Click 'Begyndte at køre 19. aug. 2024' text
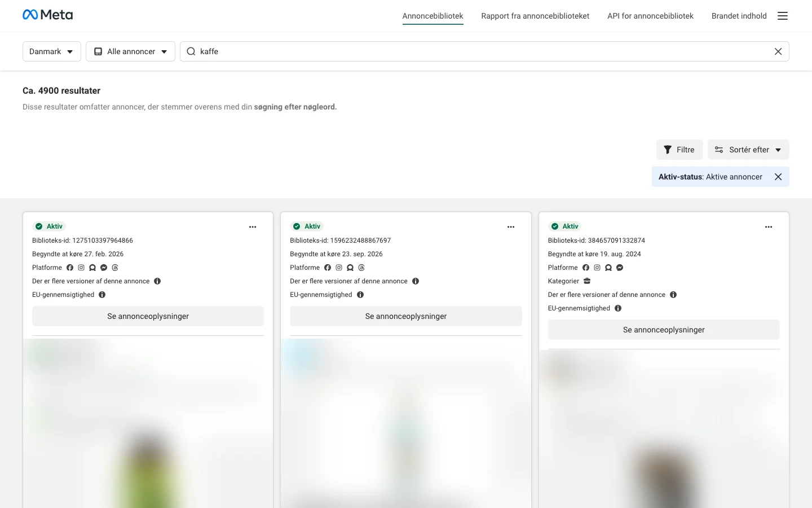812x508 pixels. tap(594, 254)
